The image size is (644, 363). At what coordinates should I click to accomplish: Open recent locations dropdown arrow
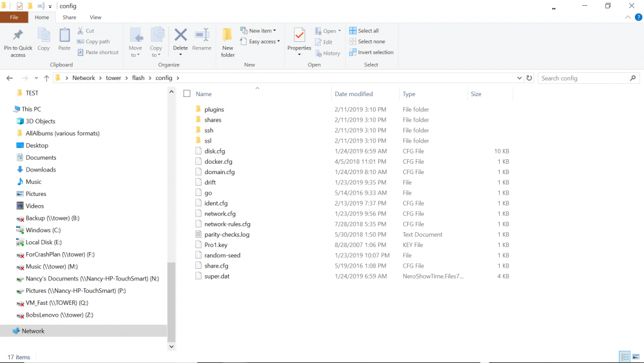[37, 78]
